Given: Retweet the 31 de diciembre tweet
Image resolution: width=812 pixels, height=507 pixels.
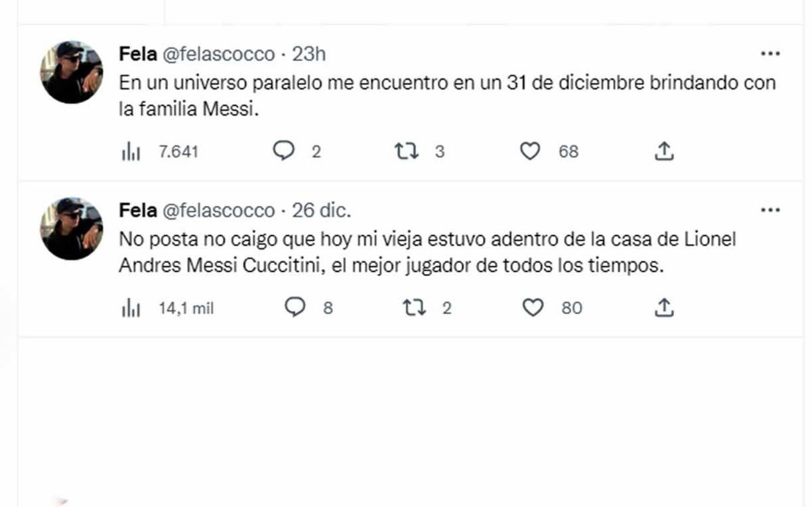Looking at the screenshot, I should (x=408, y=151).
